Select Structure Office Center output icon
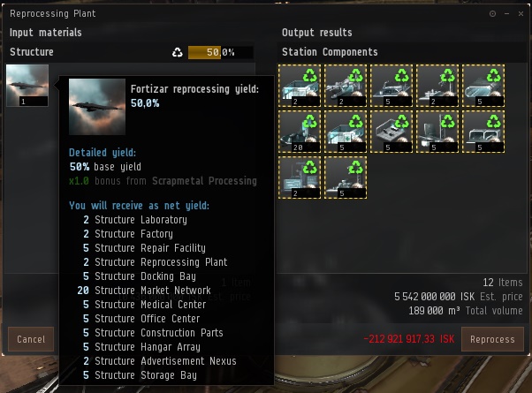This screenshot has width=532, height=393. 391,132
